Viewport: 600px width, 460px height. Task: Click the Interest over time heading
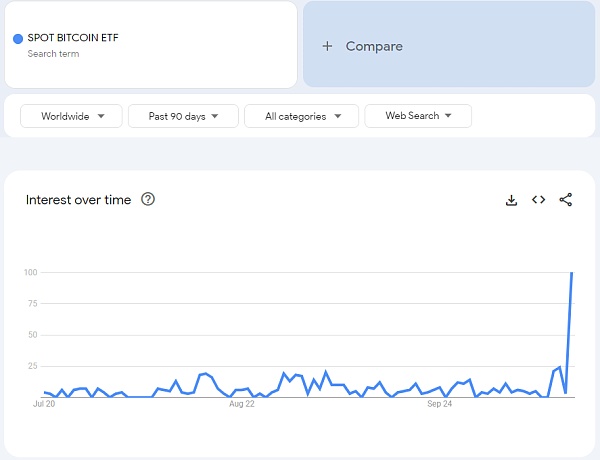coord(78,200)
